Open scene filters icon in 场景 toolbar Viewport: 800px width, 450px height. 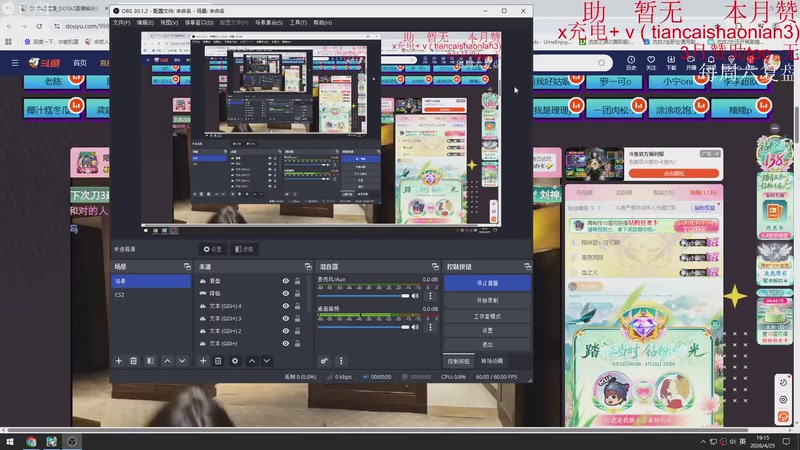click(150, 361)
